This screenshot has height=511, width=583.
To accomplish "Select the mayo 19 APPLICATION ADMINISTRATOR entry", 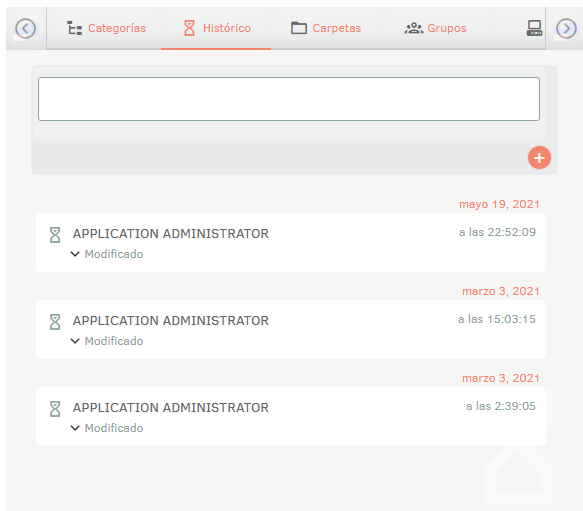I will (x=291, y=242).
